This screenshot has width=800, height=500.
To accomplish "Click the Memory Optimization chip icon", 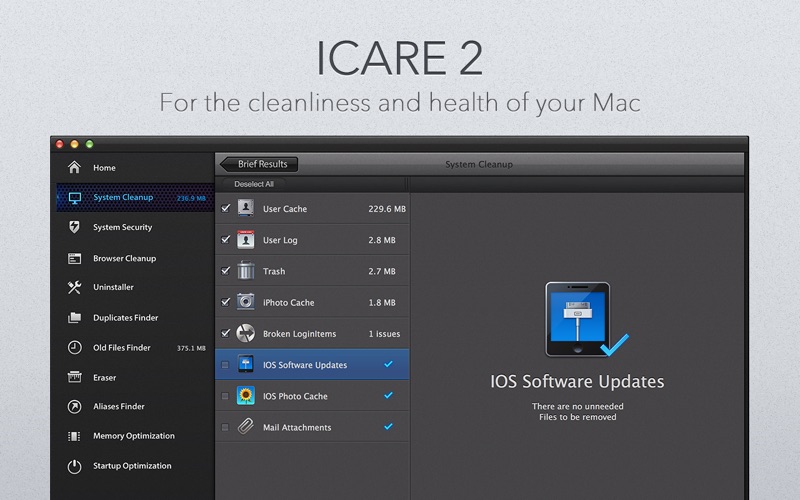I will pos(74,436).
